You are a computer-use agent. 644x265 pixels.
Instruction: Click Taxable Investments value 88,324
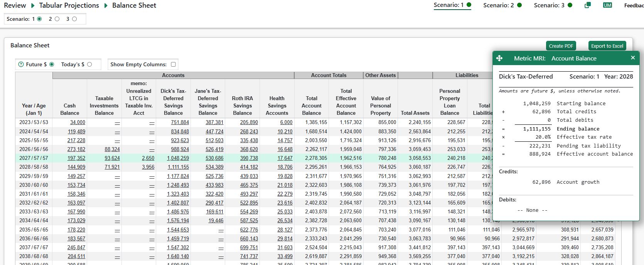coord(112,149)
